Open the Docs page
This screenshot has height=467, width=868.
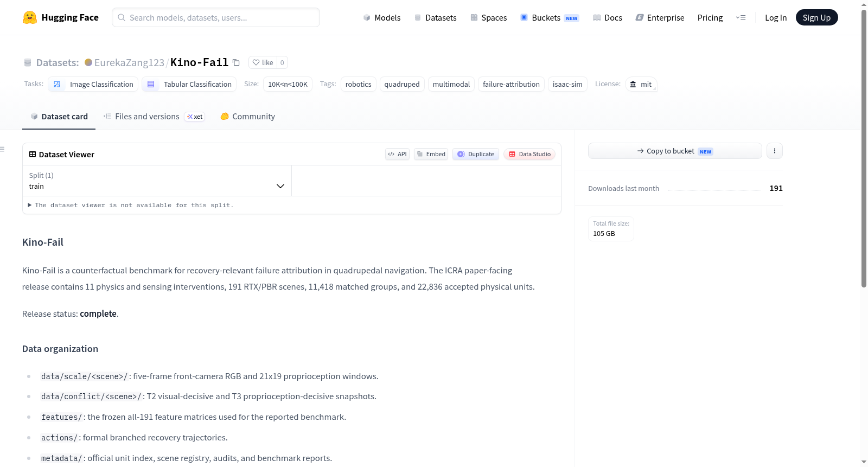[608, 17]
